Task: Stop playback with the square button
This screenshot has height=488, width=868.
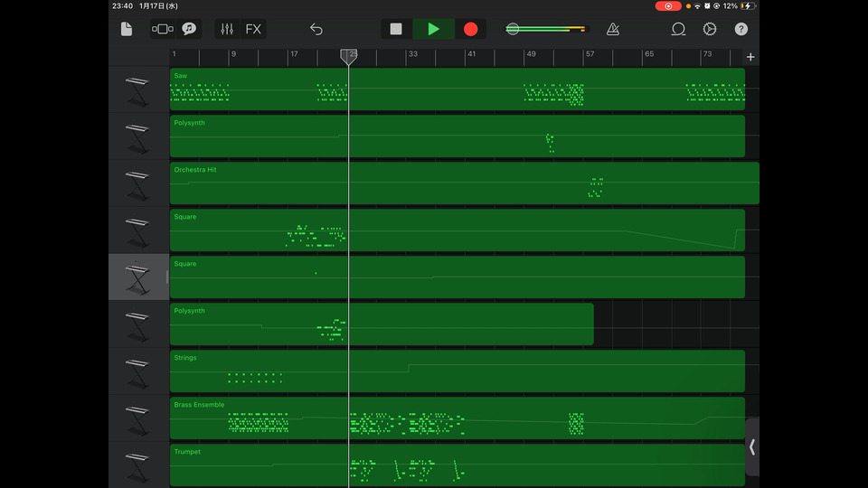Action: click(x=396, y=29)
